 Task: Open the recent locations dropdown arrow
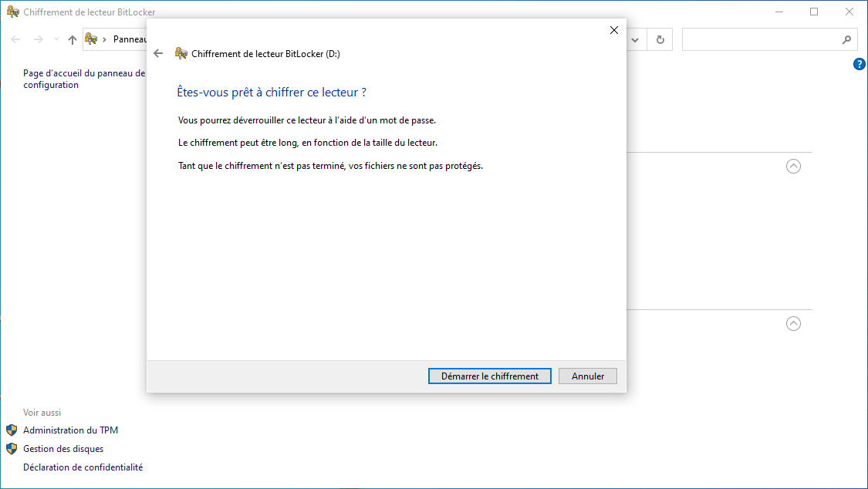pos(56,39)
